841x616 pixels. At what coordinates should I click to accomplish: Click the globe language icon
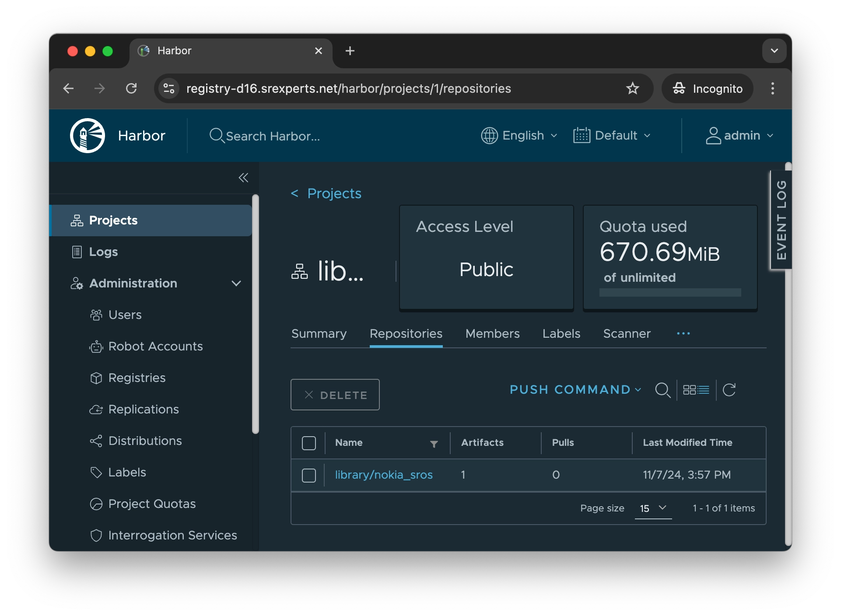click(489, 136)
